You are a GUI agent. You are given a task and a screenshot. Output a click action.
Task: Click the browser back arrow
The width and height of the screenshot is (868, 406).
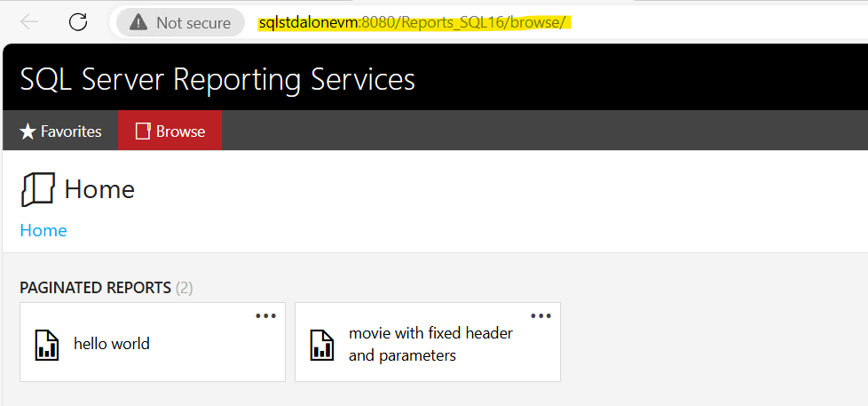pyautogui.click(x=28, y=22)
